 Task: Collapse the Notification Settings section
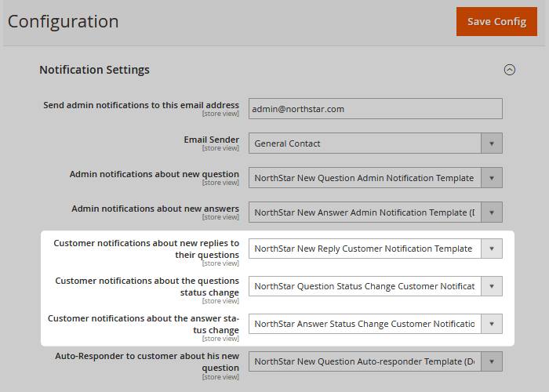(510, 70)
